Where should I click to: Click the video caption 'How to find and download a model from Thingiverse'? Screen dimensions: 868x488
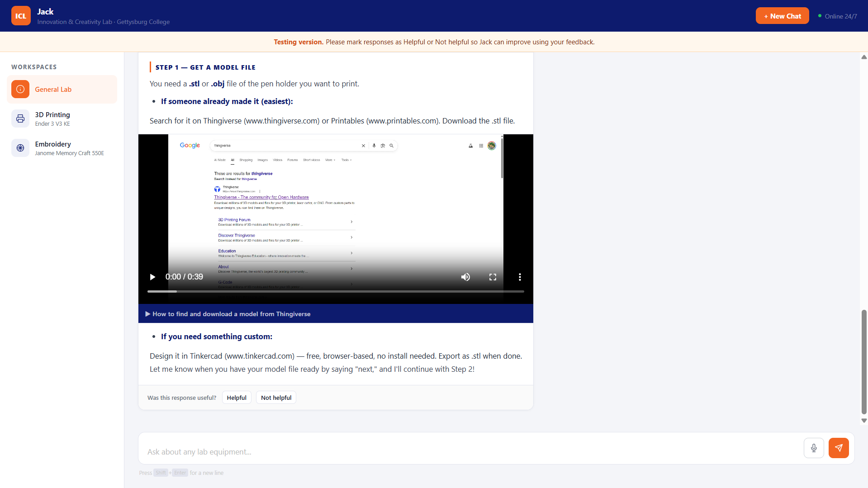coord(232,314)
